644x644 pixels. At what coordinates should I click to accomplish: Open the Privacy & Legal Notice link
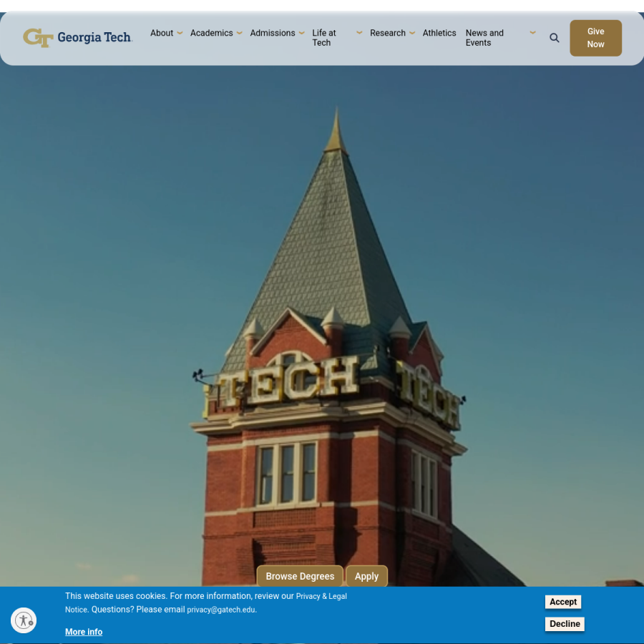[321, 596]
